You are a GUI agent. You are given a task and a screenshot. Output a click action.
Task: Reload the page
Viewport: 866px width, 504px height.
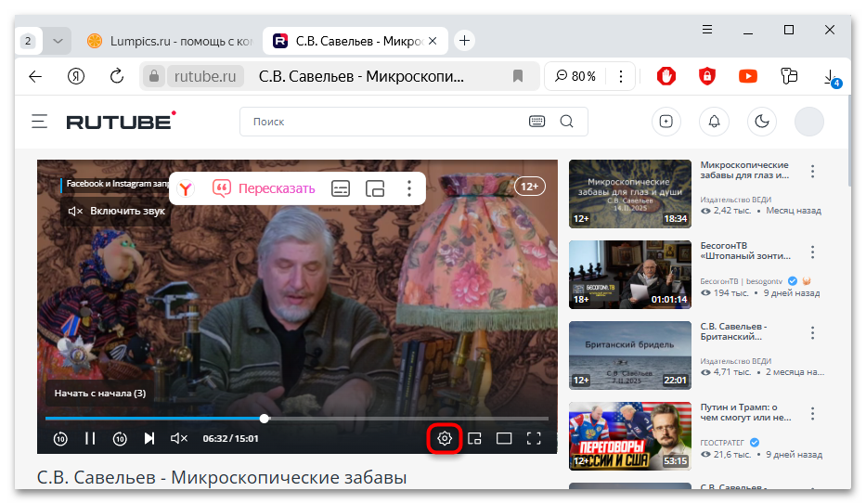click(x=117, y=76)
